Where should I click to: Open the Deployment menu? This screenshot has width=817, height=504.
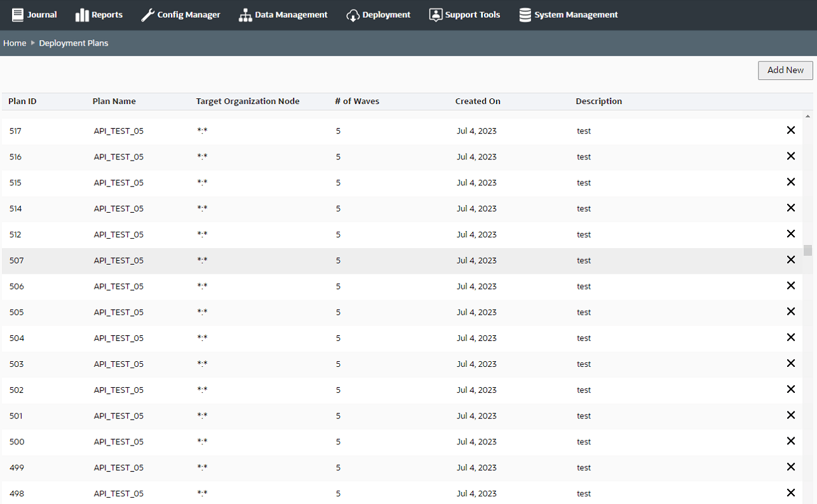pyautogui.click(x=379, y=15)
